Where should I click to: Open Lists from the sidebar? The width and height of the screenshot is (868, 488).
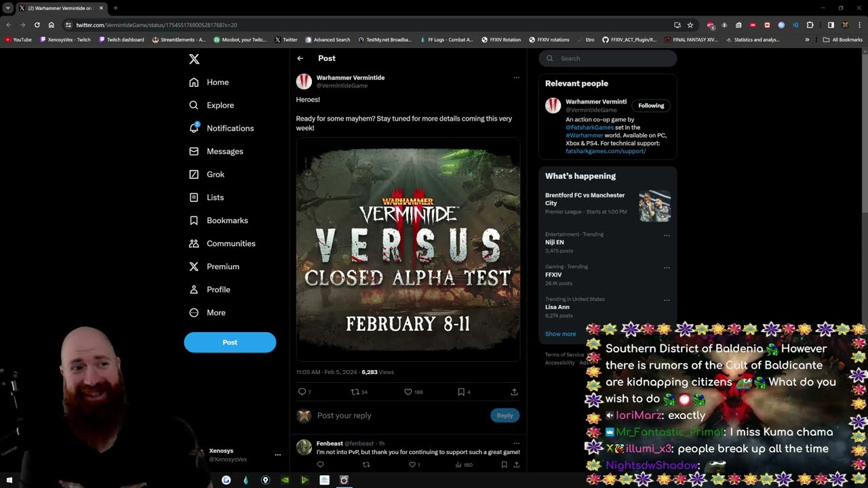[206, 197]
